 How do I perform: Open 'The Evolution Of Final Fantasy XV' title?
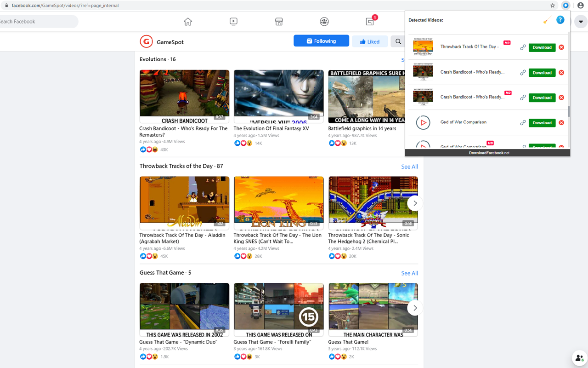(271, 129)
